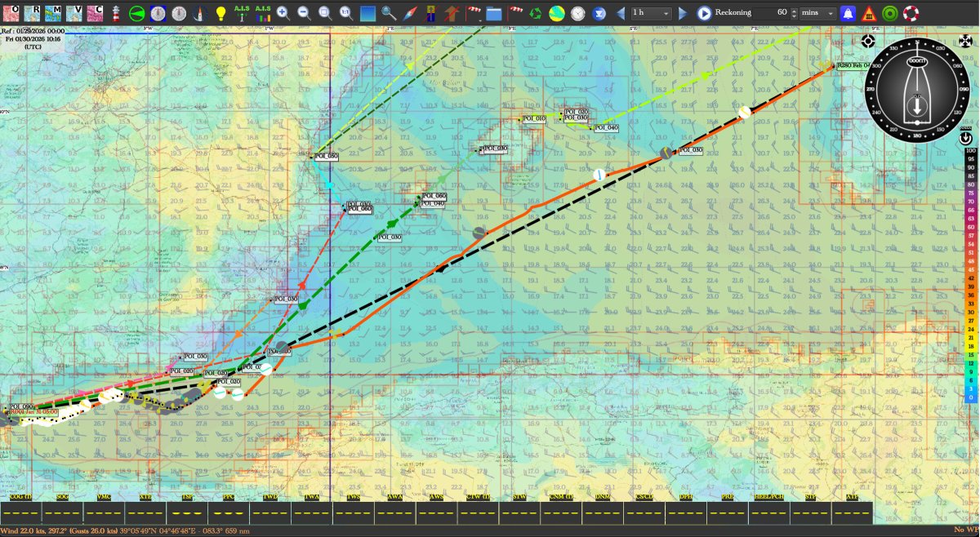Open the A.I.S targets list icon
Screen dimensions: 980x537
[x=263, y=12]
